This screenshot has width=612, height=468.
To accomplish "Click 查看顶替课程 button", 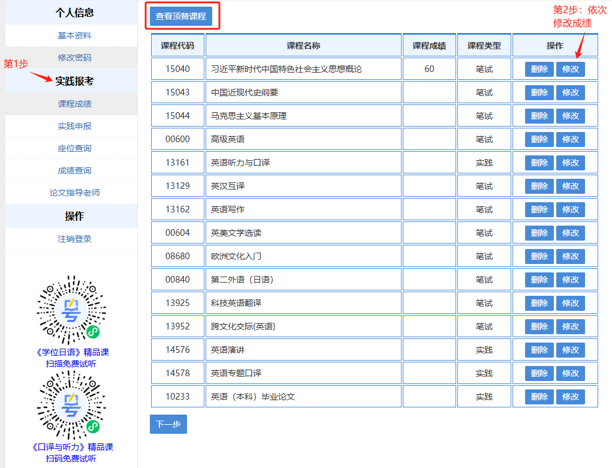I will pos(181,17).
